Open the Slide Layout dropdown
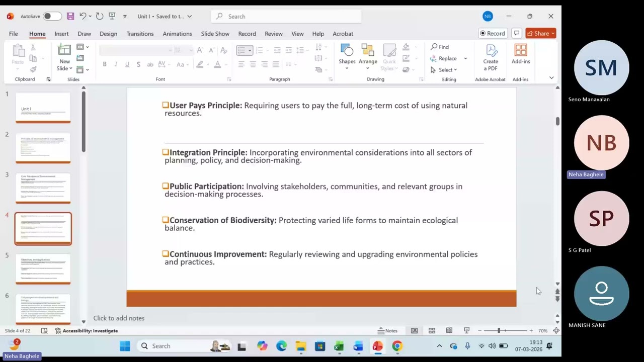This screenshot has width=644, height=362. [x=83, y=47]
